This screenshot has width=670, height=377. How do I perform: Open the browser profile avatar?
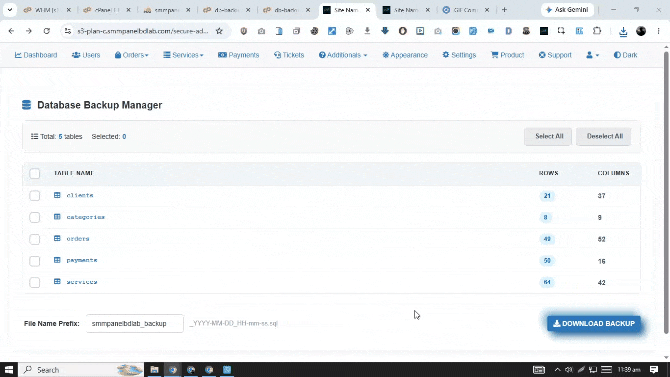641,31
